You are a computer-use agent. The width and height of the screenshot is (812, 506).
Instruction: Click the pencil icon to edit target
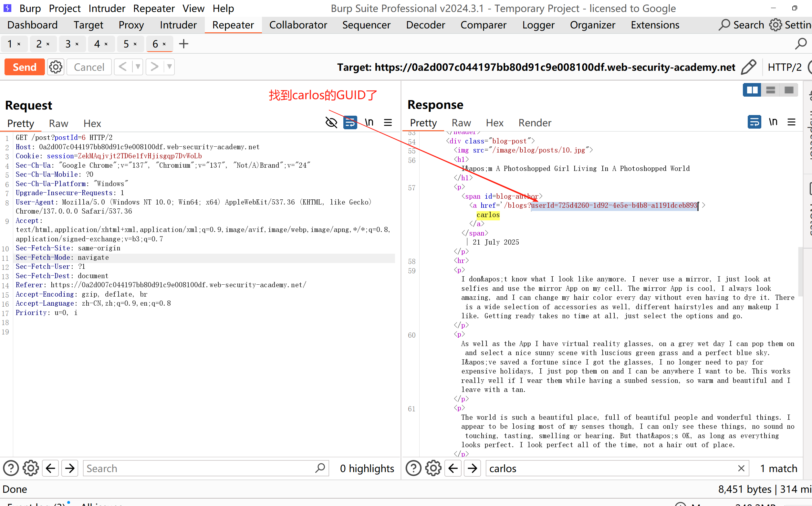click(748, 67)
